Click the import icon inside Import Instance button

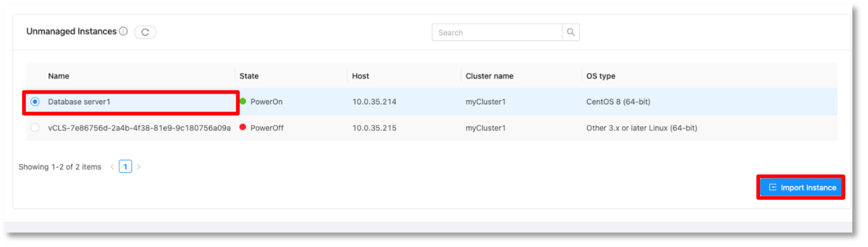[773, 187]
